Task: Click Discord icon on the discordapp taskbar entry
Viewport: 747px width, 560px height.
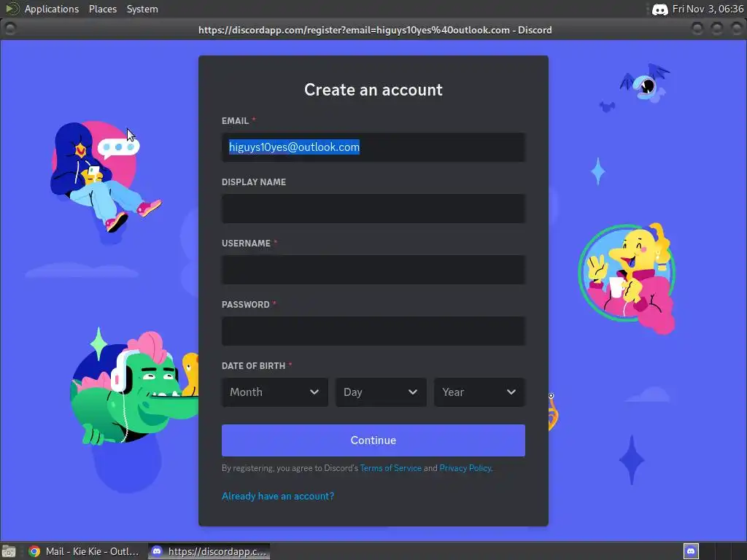Action: [x=157, y=551]
